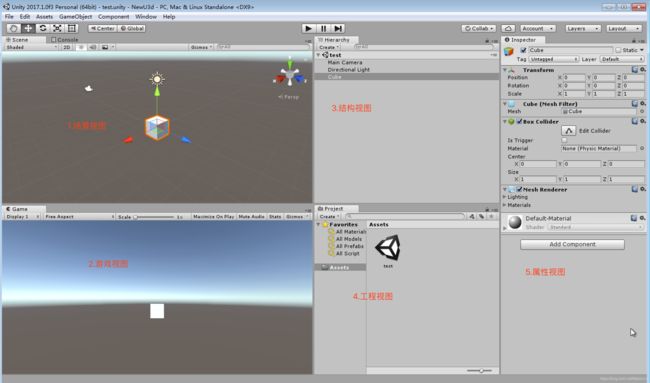The image size is (650, 383).
Task: Open the Tag Untagged dropdown
Action: [x=553, y=59]
